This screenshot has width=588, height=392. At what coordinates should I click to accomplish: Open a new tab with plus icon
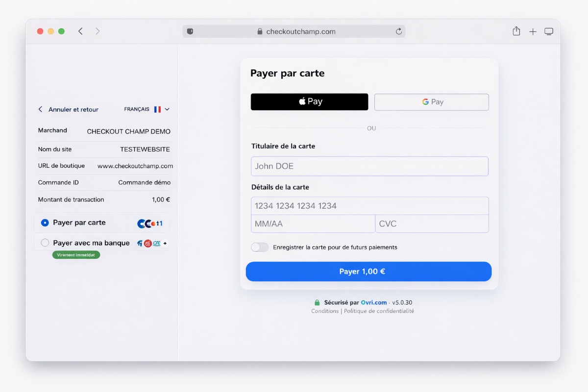coord(533,32)
